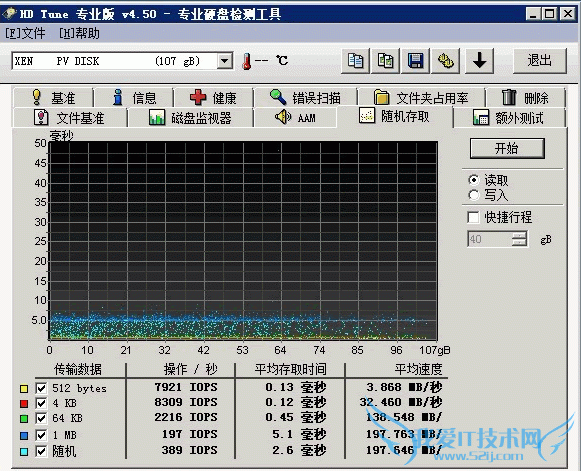
Task: Click the 7921 IOPS value
Action: click(x=186, y=387)
